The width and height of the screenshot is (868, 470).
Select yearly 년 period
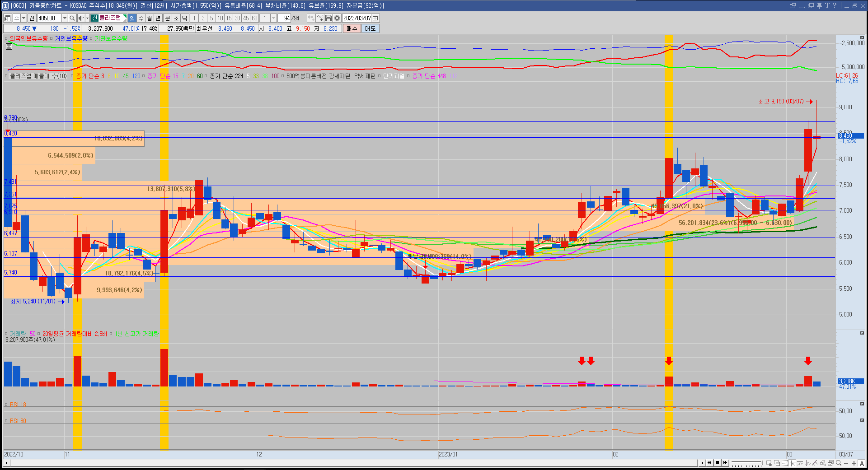tap(158, 18)
